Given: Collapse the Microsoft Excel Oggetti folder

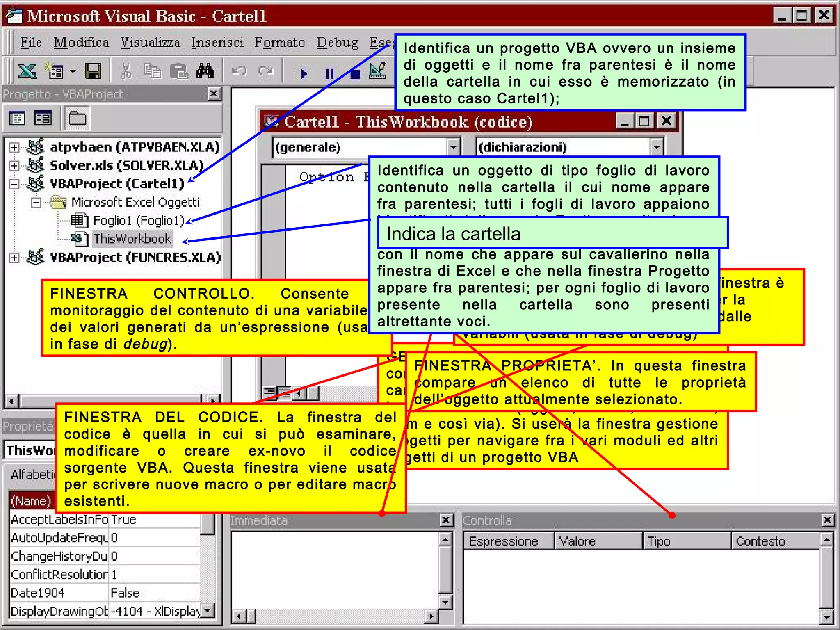Looking at the screenshot, I should (x=36, y=203).
